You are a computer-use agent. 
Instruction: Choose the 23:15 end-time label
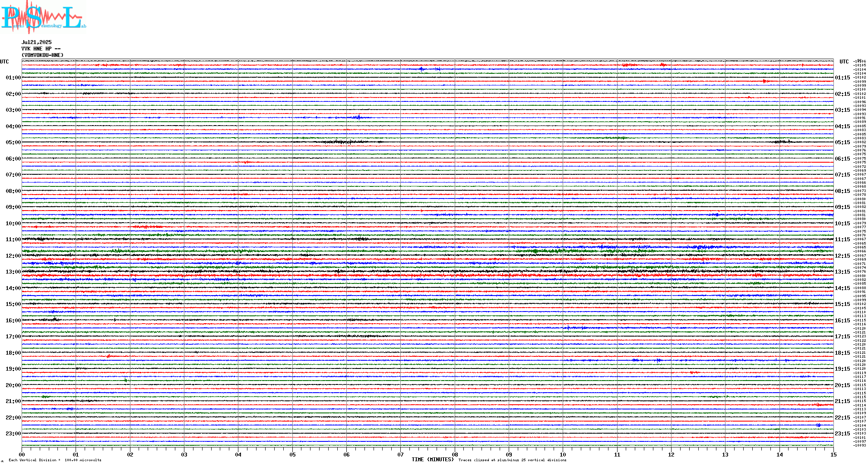pos(843,434)
